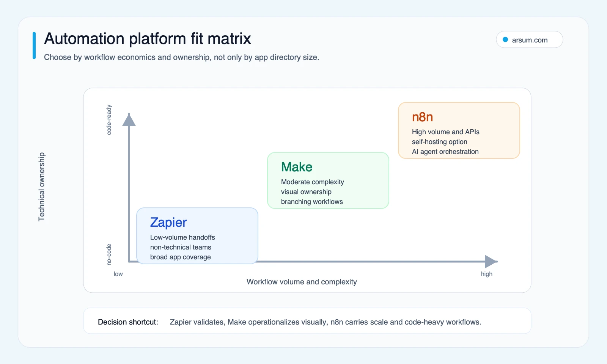Click the sentence starting 'Zapier validates'

(326, 322)
